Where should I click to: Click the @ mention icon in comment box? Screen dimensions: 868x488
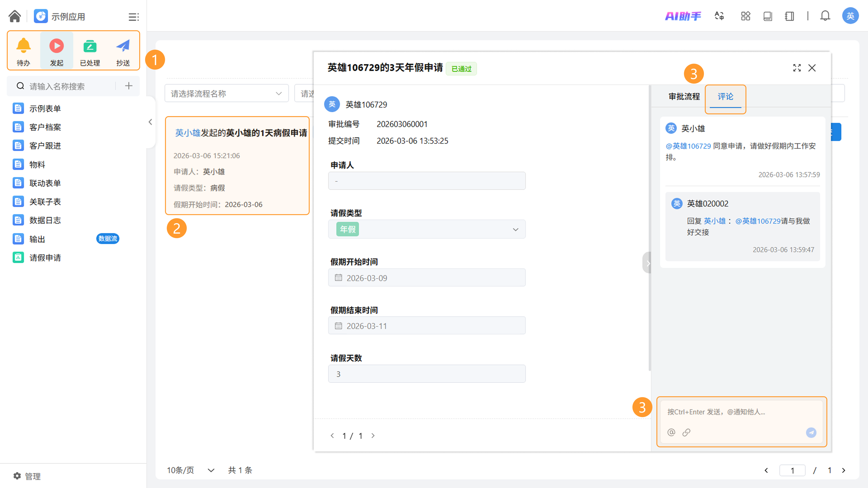click(671, 432)
